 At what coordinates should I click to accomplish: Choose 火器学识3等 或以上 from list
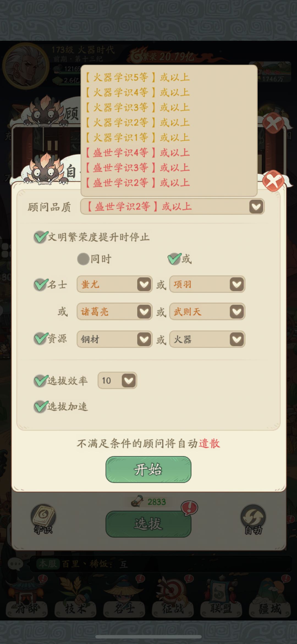click(x=137, y=107)
